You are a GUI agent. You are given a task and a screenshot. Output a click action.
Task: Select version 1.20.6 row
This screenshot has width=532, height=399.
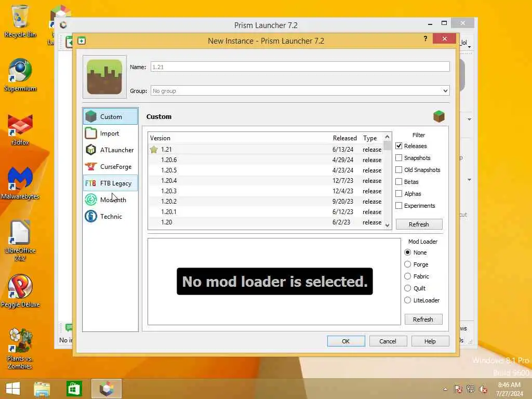[265, 160]
